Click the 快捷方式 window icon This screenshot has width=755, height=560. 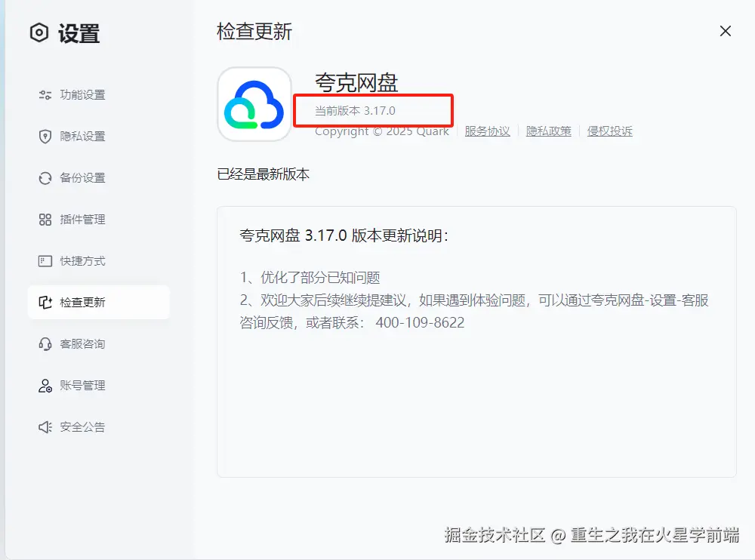[45, 261]
